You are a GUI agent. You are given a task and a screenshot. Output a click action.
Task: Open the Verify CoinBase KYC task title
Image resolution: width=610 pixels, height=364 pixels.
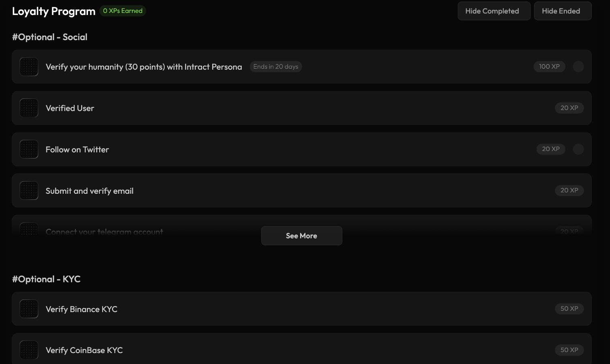tap(84, 350)
